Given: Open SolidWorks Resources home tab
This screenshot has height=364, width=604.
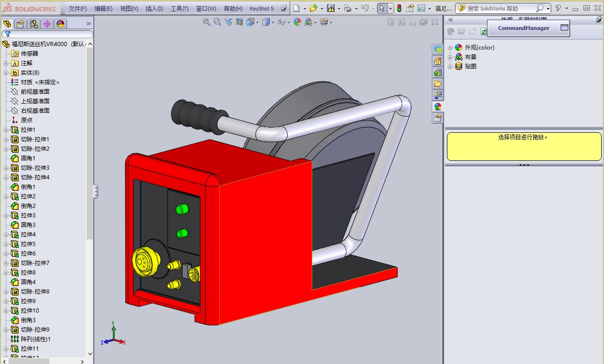Looking at the screenshot, I should 437,61.
